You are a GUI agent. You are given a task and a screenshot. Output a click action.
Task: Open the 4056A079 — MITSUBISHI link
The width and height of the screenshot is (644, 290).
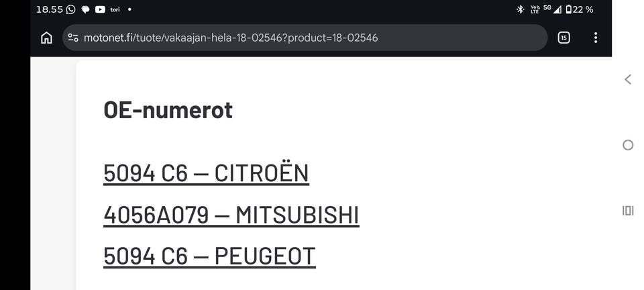pyautogui.click(x=231, y=215)
